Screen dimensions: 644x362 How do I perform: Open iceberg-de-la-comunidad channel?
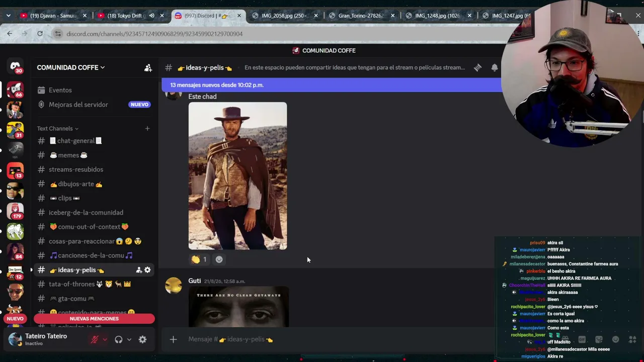[x=94, y=213]
